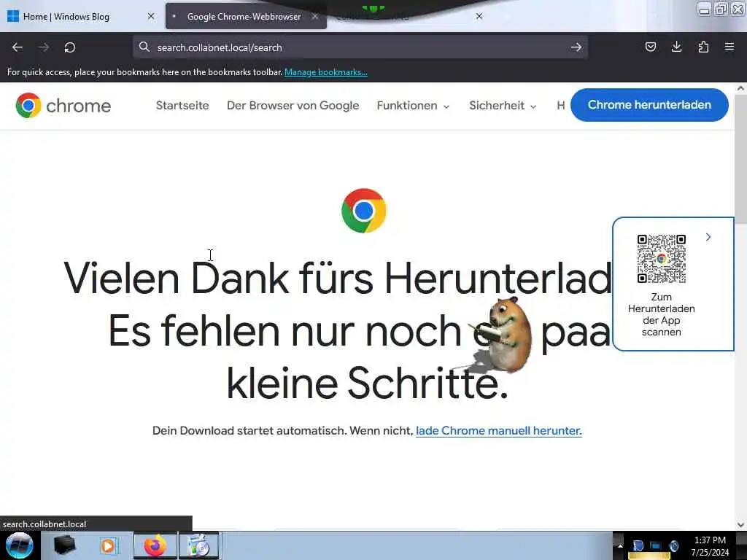
Task: Go back with the browser back arrow
Action: click(18, 47)
